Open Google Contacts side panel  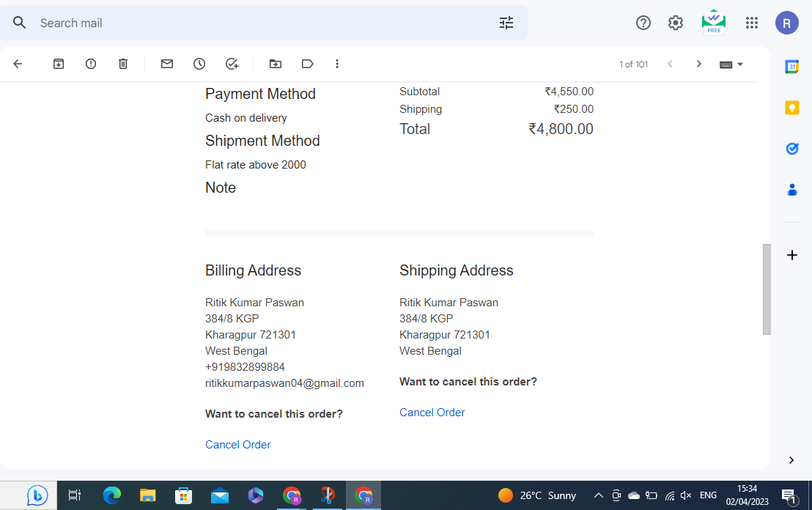click(x=791, y=190)
